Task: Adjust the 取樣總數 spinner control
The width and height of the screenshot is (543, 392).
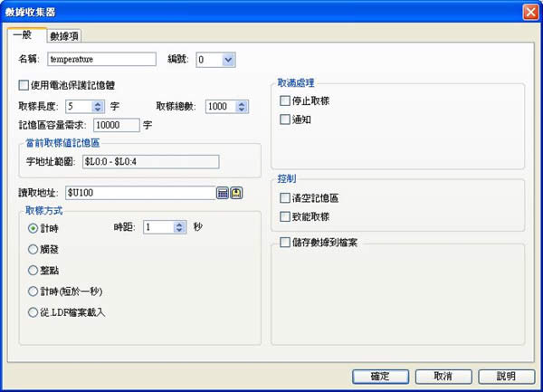Action: click(241, 106)
